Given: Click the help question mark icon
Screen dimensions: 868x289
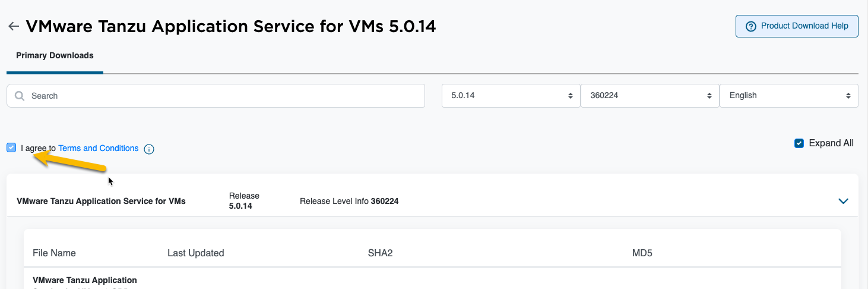Looking at the screenshot, I should (751, 26).
